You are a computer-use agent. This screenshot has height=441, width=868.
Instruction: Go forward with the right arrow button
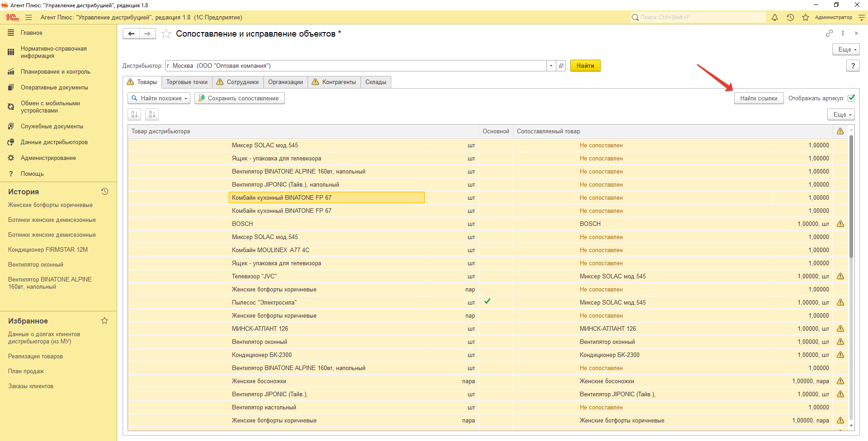pyautogui.click(x=147, y=33)
